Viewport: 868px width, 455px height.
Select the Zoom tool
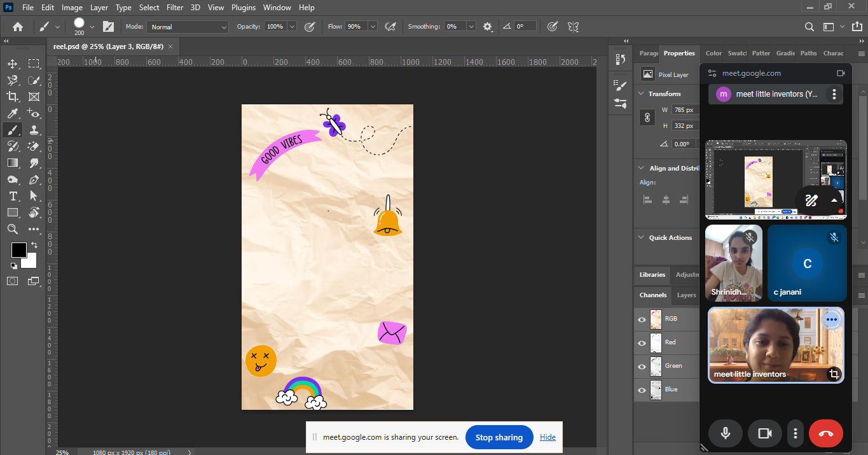[13, 229]
